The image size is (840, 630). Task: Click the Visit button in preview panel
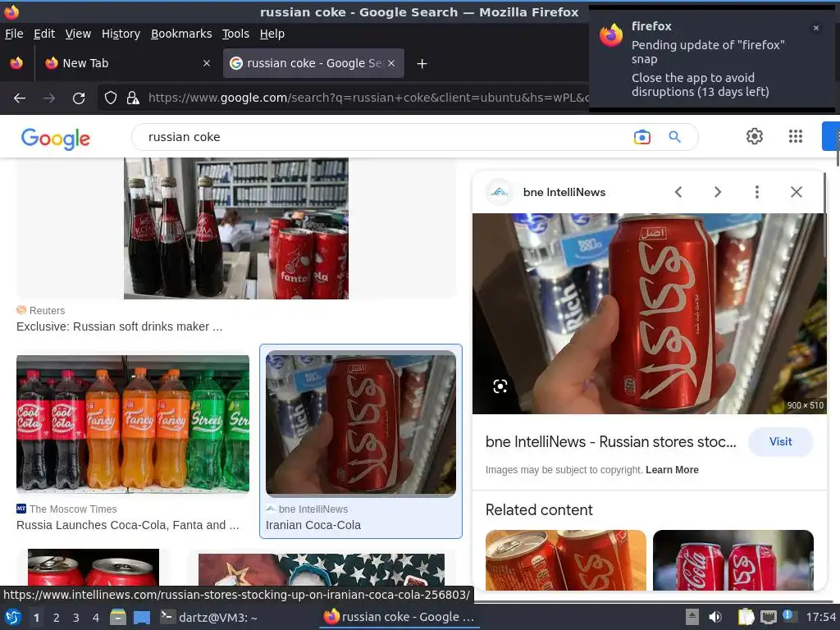click(781, 442)
